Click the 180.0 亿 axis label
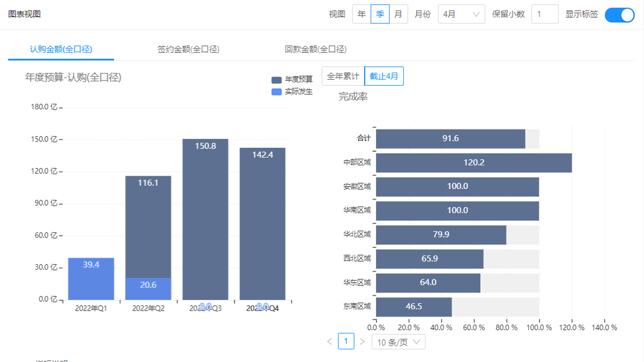 coord(44,107)
